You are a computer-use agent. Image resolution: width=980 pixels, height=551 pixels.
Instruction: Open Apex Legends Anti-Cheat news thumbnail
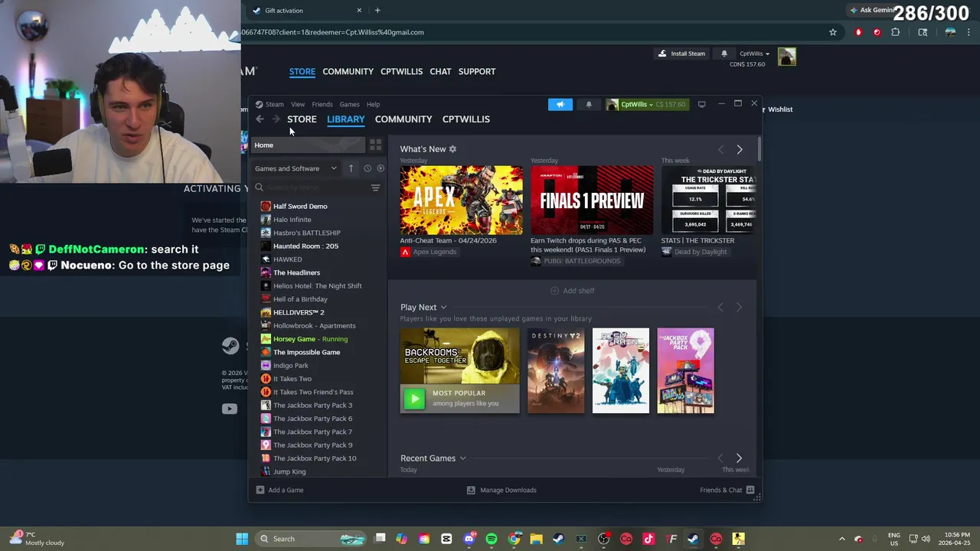(x=462, y=201)
